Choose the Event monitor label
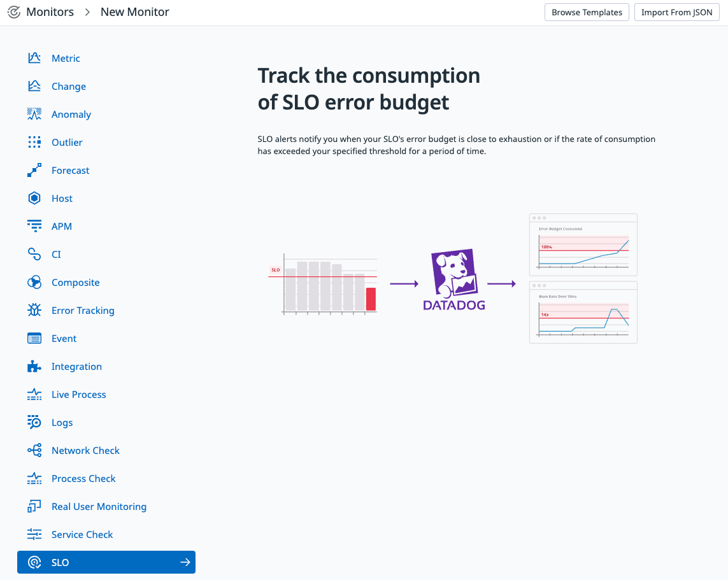This screenshot has width=728, height=580. tap(64, 339)
